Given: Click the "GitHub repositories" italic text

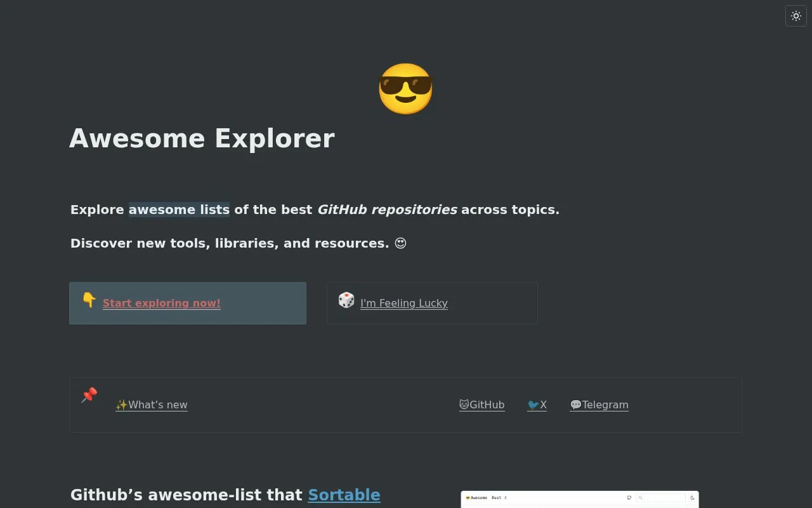Looking at the screenshot, I should (387, 210).
